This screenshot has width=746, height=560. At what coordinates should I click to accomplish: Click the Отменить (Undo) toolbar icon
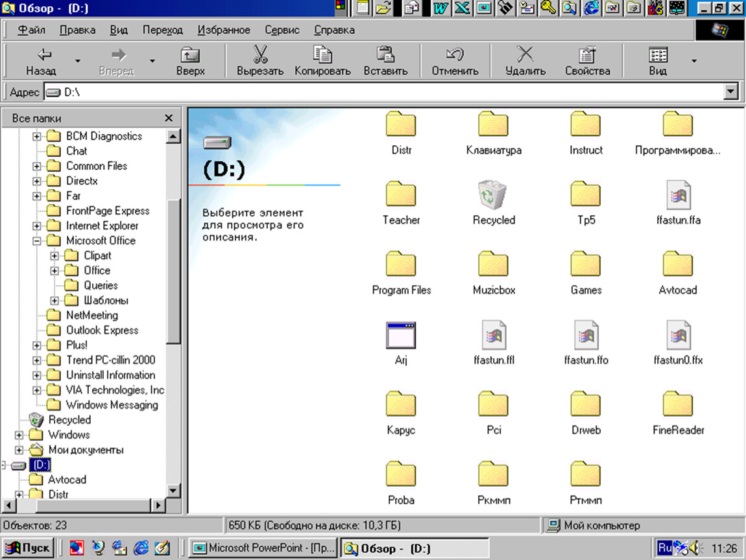pyautogui.click(x=455, y=54)
